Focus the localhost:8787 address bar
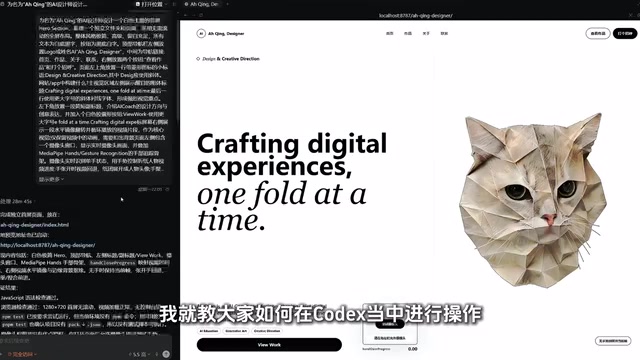The image size is (640, 360). click(x=416, y=16)
